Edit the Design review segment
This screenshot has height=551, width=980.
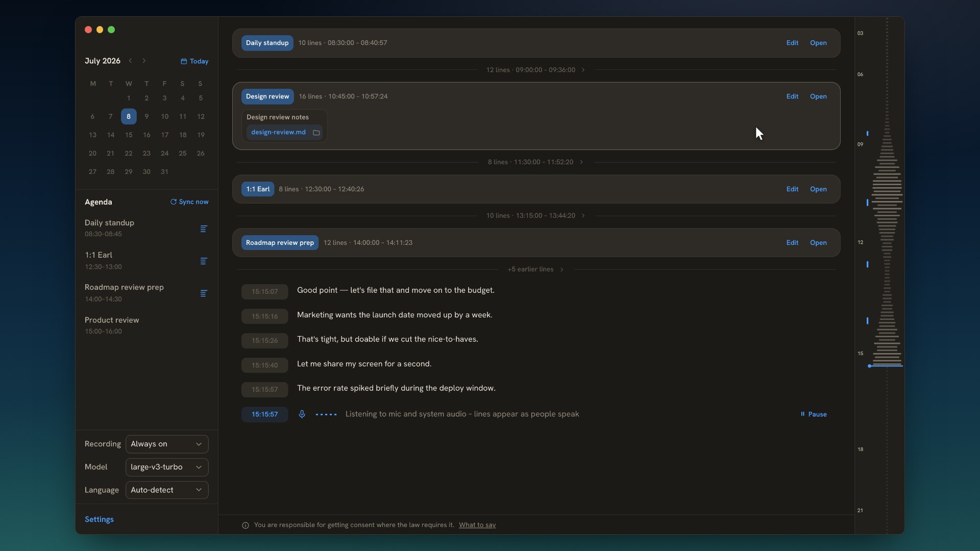point(792,96)
